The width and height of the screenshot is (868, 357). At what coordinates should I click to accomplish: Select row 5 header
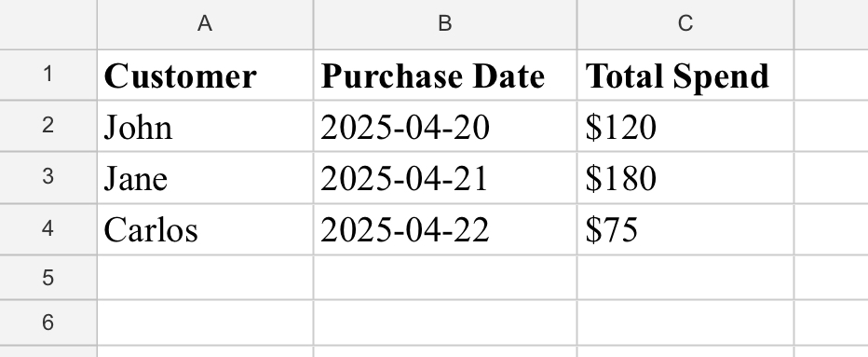pyautogui.click(x=48, y=278)
